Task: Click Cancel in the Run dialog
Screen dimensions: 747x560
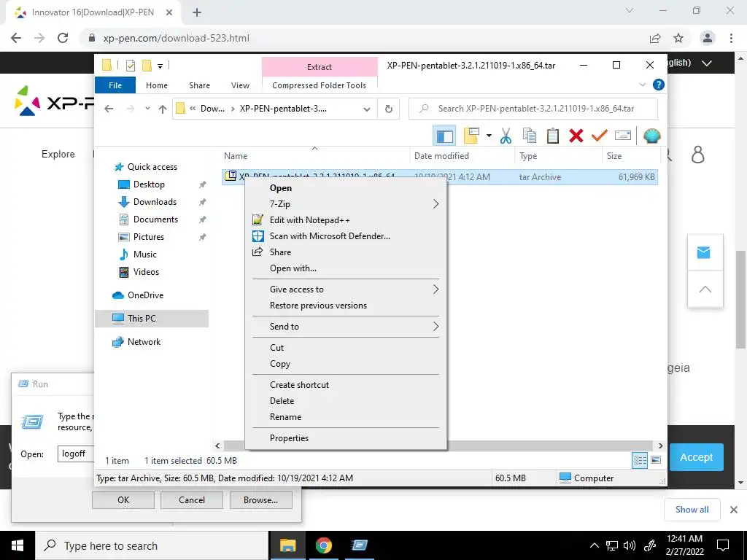Action: coord(192,500)
